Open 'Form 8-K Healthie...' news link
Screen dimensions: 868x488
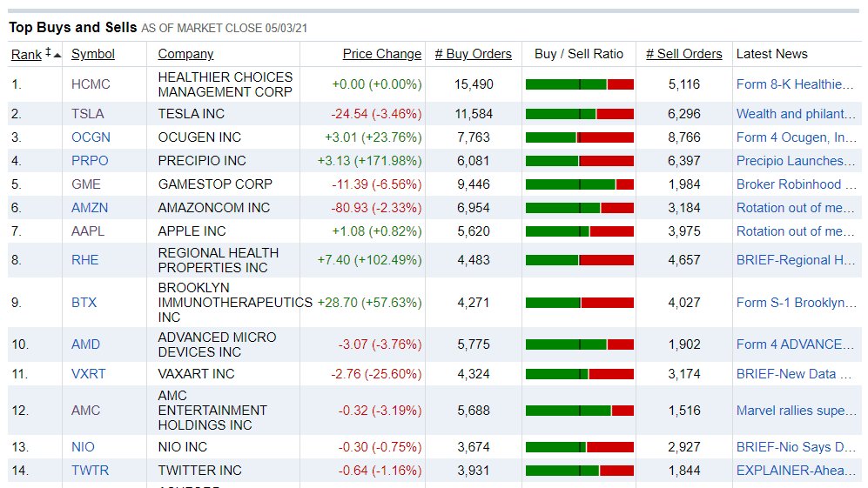pos(795,84)
